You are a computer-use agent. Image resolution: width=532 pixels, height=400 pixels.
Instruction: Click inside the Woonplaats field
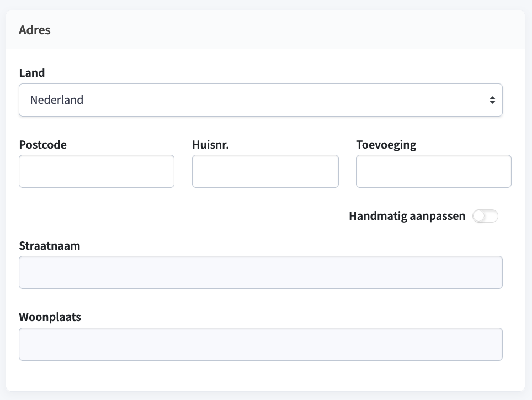(x=260, y=344)
